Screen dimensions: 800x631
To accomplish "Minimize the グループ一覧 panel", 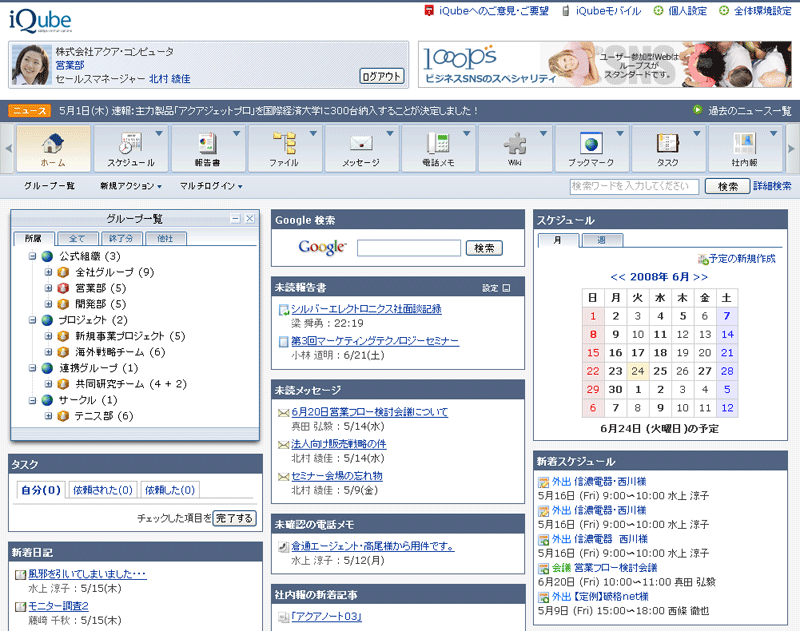I will (x=235, y=219).
